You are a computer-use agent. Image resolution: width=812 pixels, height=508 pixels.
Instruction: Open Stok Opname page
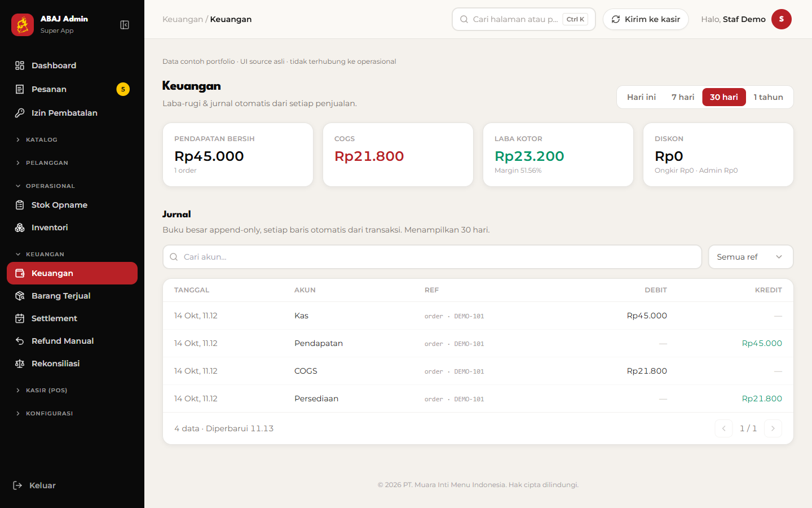(x=72, y=205)
